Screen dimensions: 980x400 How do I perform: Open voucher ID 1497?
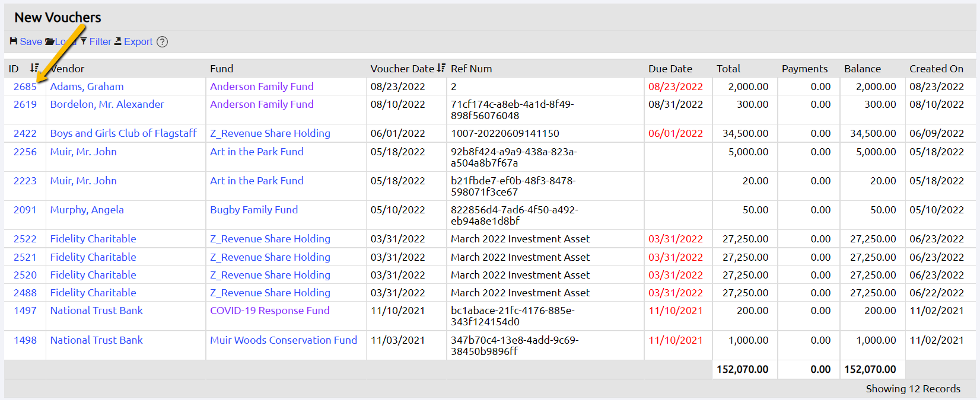(25, 311)
